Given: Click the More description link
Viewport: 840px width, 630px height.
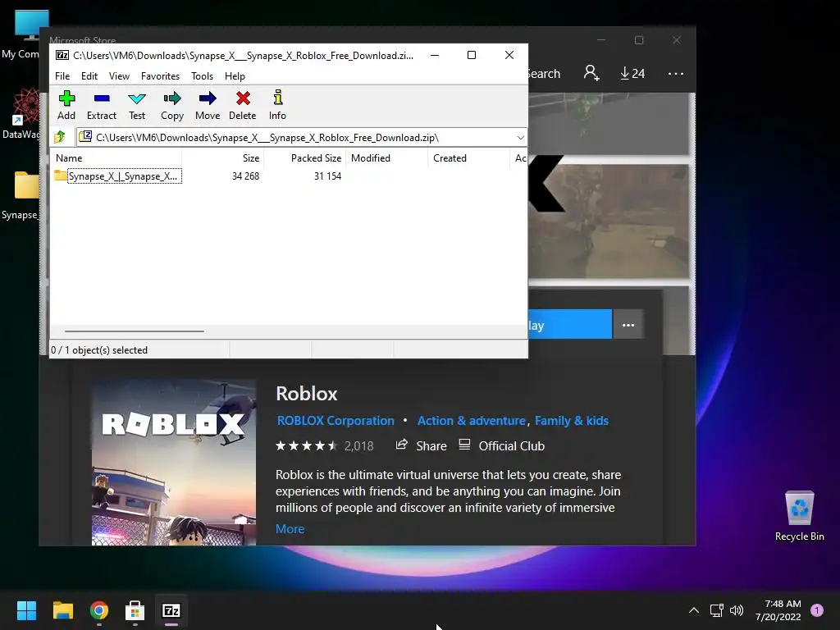Looking at the screenshot, I should 290,529.
